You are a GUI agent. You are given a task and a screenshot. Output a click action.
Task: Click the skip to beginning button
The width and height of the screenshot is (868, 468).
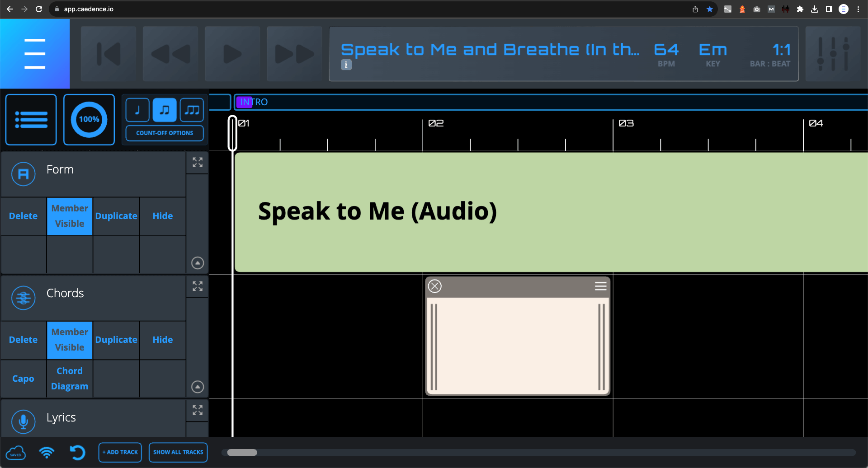[x=108, y=54]
